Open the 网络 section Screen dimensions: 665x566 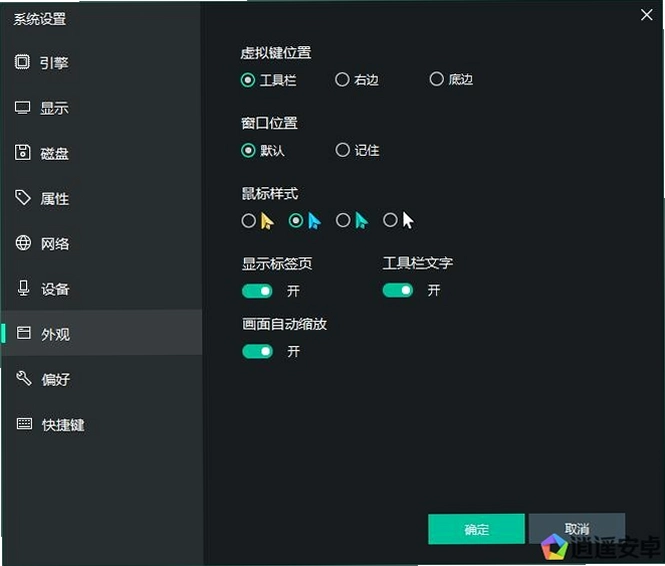coord(102,244)
